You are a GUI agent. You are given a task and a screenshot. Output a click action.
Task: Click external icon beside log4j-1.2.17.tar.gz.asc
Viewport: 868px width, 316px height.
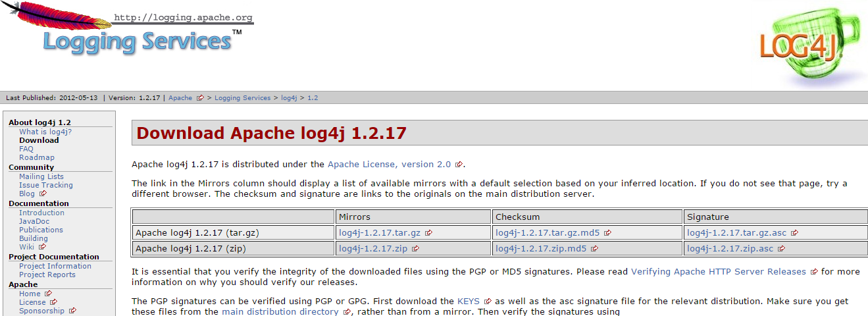pos(794,233)
